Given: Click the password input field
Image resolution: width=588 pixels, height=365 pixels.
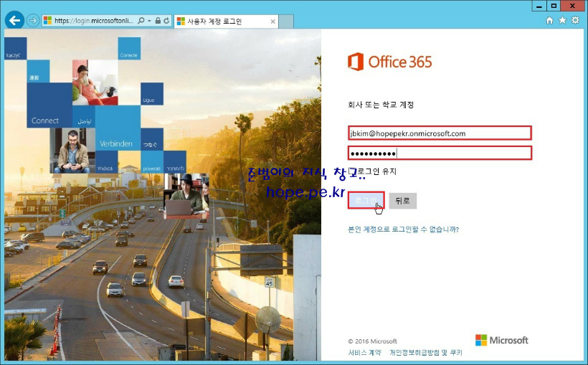Looking at the screenshot, I should (440, 153).
